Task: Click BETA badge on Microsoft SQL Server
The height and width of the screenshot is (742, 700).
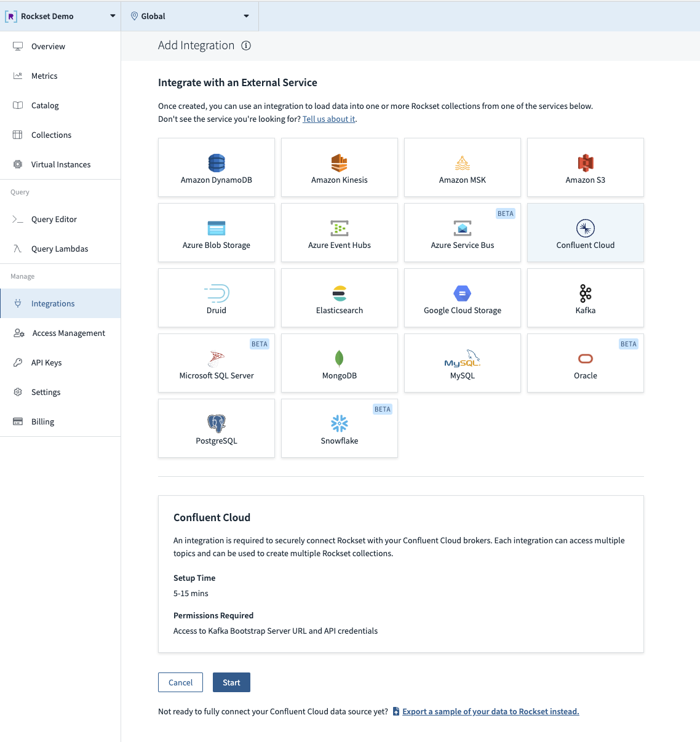Action: pos(260,344)
